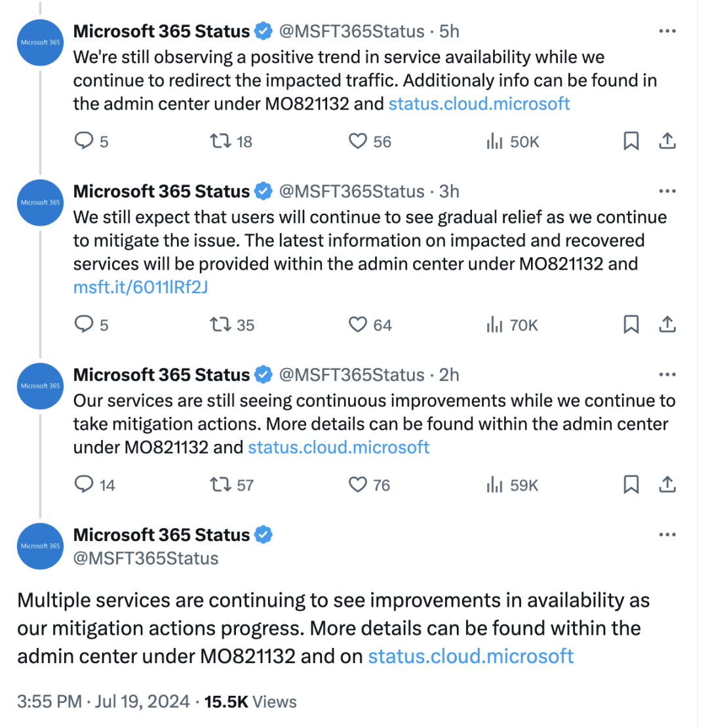
Task: Open status.cloud.microsoft link in 5h tweet
Action: pos(479,104)
